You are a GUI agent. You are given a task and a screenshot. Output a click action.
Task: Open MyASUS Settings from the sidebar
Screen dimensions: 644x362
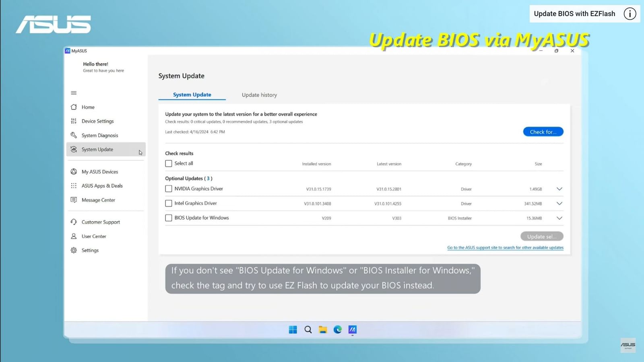coord(90,250)
